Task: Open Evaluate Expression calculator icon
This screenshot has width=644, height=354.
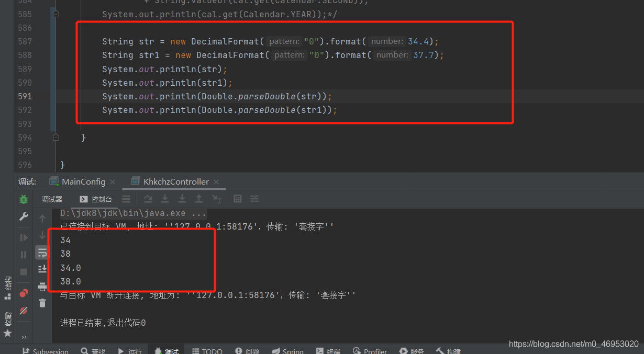Action: [x=238, y=199]
